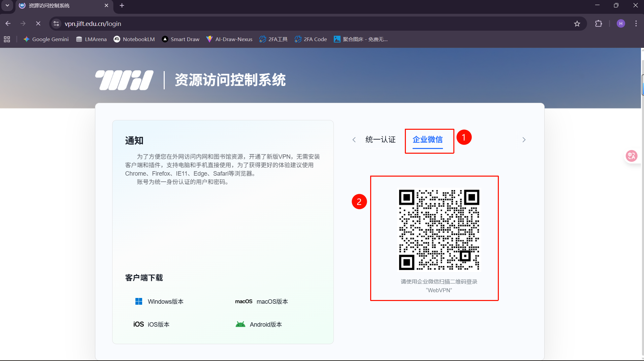The height and width of the screenshot is (361, 644).
Task: Click the 客户端下载 heading
Action: (x=144, y=278)
